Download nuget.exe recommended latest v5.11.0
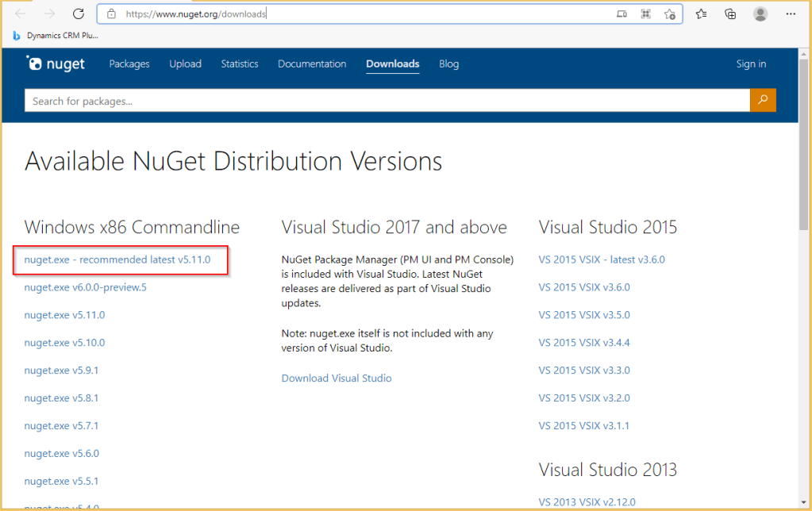812x511 pixels. (117, 259)
